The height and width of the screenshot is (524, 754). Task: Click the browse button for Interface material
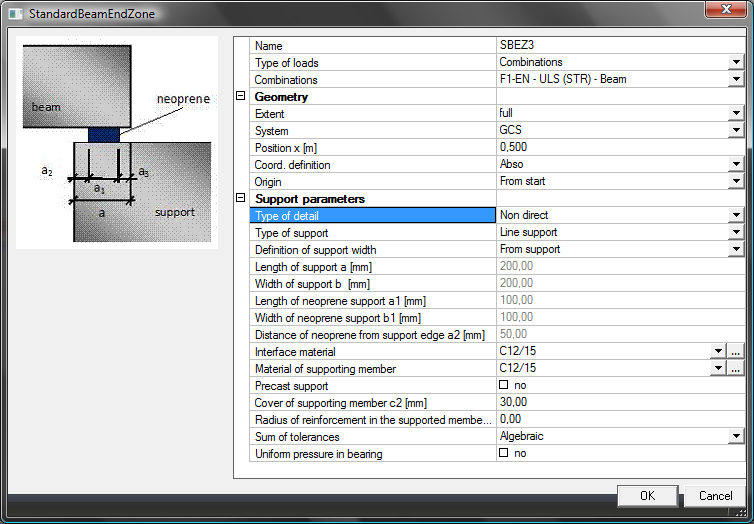tap(736, 351)
